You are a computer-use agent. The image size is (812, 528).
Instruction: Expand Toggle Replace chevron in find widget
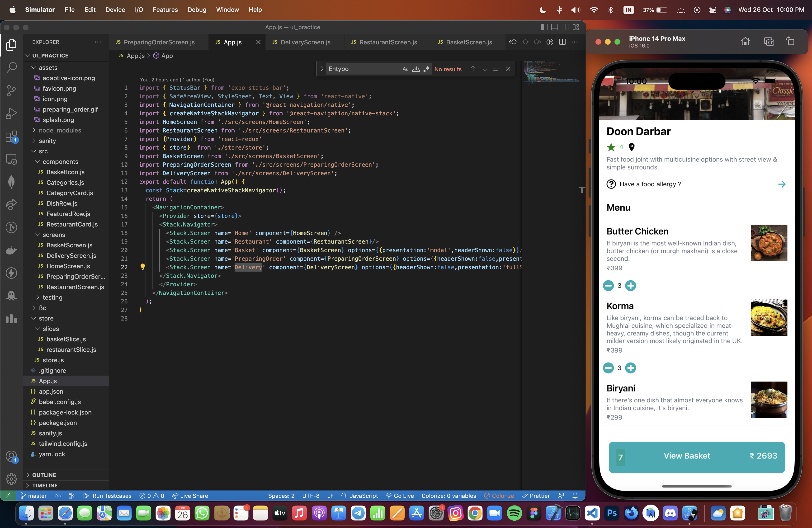(x=321, y=69)
